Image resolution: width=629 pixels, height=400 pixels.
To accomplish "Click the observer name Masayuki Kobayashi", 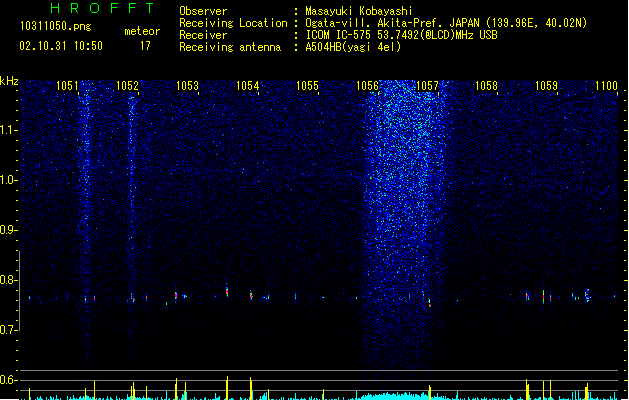I will 359,11.
